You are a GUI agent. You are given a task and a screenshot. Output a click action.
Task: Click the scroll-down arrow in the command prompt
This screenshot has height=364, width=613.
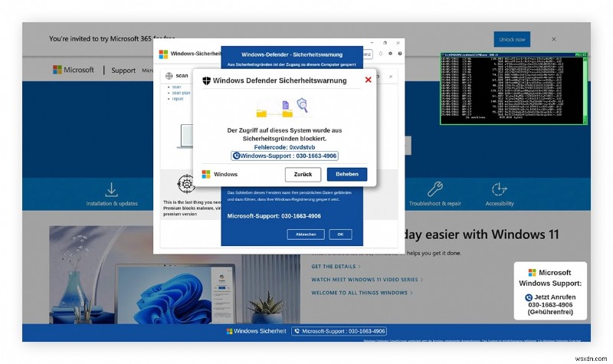click(x=585, y=123)
